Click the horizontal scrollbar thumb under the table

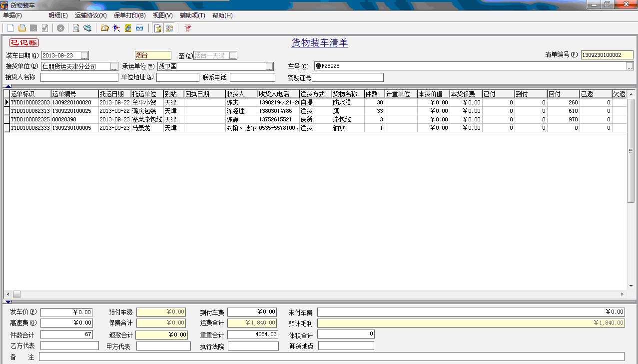(x=16, y=294)
